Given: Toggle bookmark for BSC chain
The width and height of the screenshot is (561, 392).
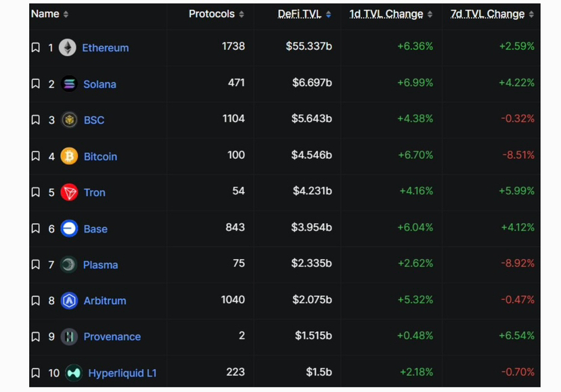Looking at the screenshot, I should pyautogui.click(x=35, y=120).
